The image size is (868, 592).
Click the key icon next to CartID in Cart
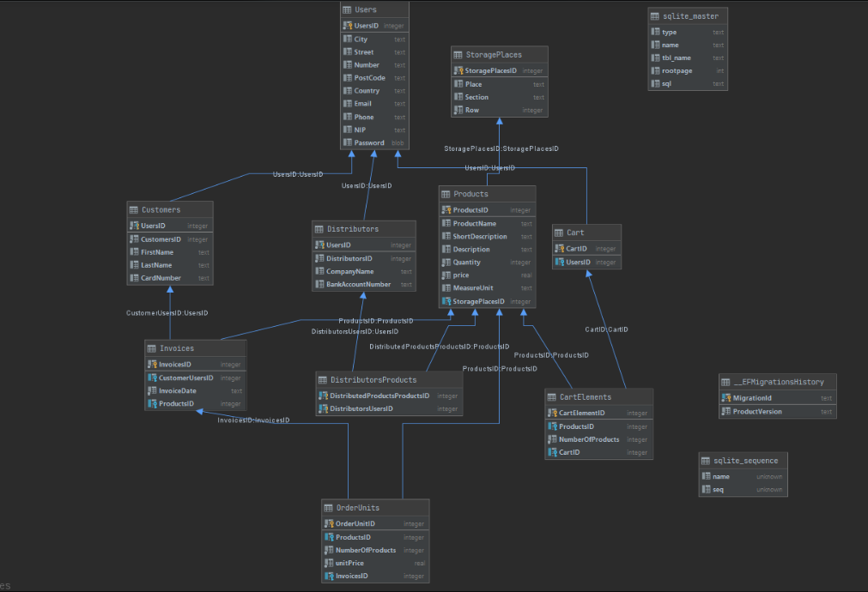(559, 249)
